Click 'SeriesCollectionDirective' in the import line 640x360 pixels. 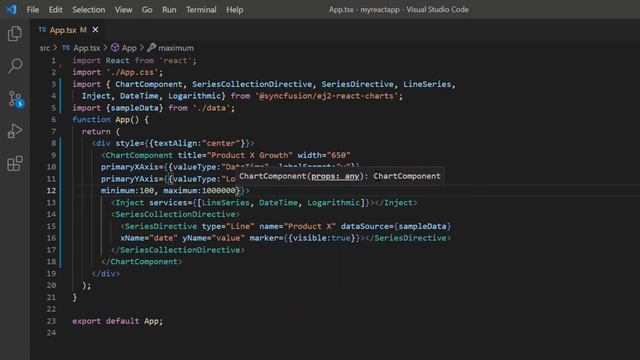click(x=252, y=84)
